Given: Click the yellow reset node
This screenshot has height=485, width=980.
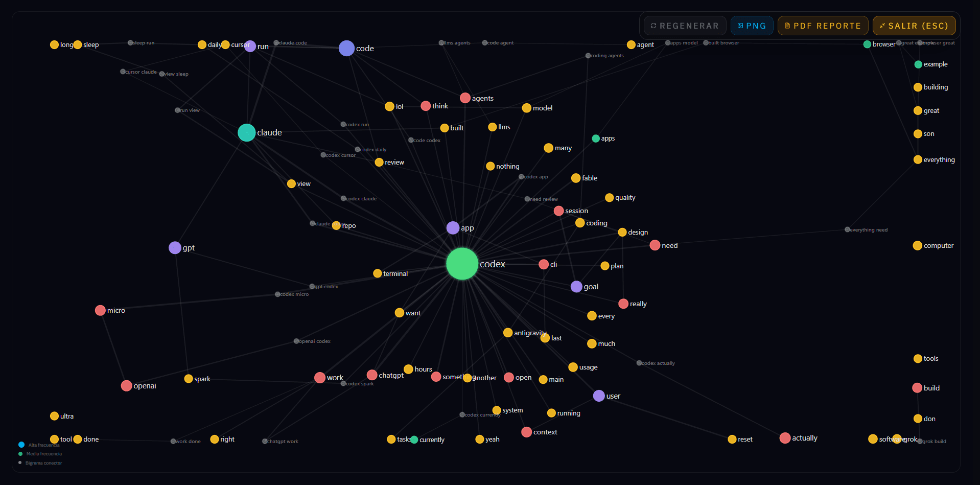Looking at the screenshot, I should pos(732,439).
